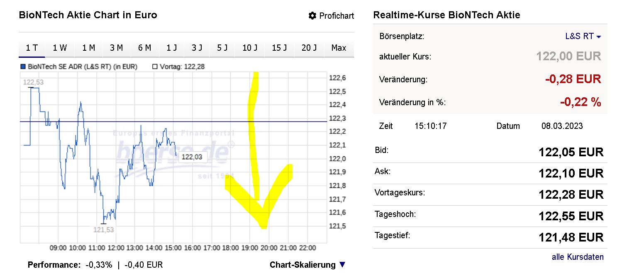Select the 3 J chart period tab

[x=197, y=48]
